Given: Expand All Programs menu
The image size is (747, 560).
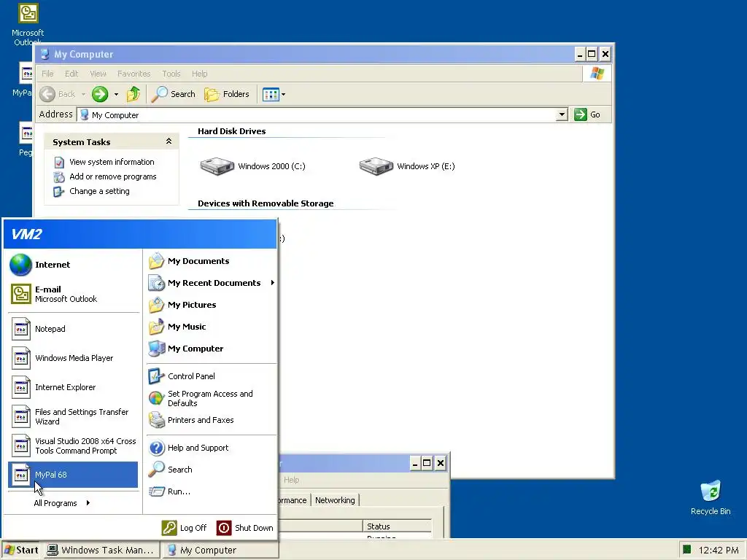Looking at the screenshot, I should (62, 503).
